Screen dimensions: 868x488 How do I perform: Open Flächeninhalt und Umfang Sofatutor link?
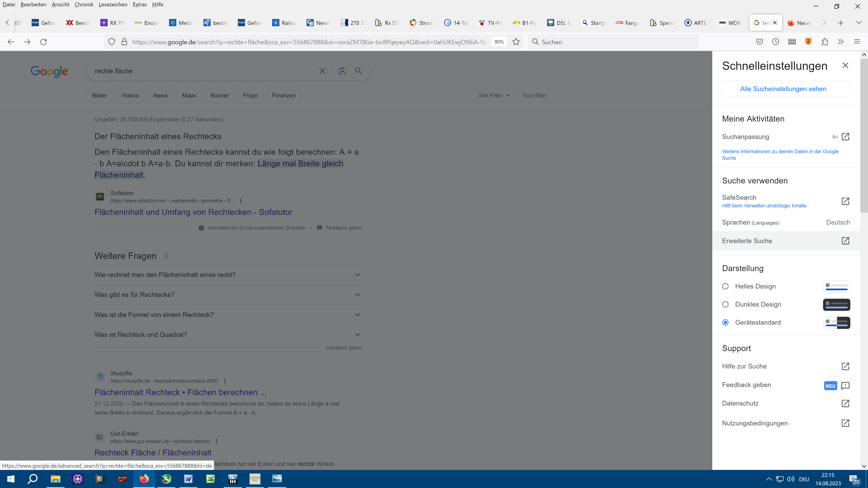[x=193, y=212]
